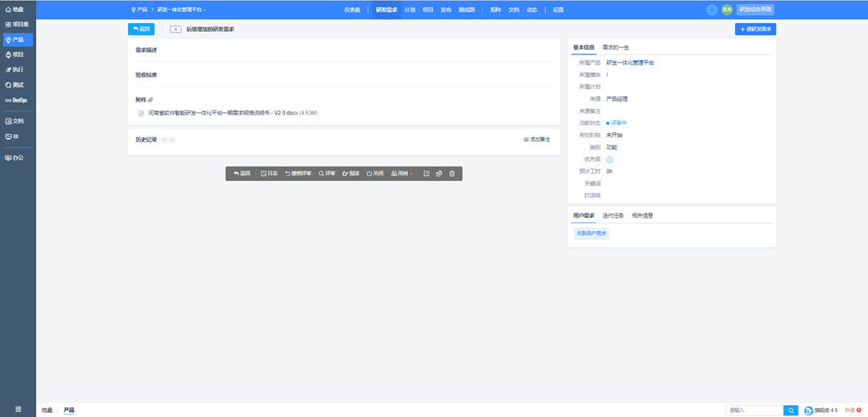868x417 pixels.
Task: Select the 用户需求 tab
Action: 583,215
